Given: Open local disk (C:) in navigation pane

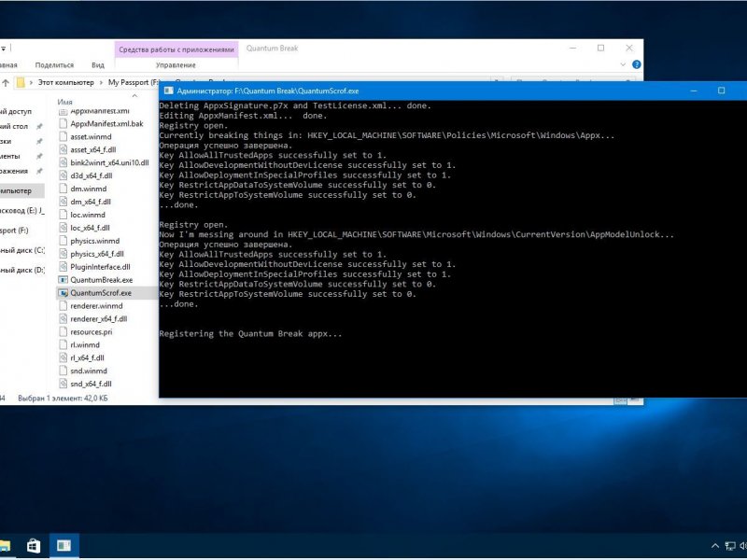Looking at the screenshot, I should (x=22, y=250).
